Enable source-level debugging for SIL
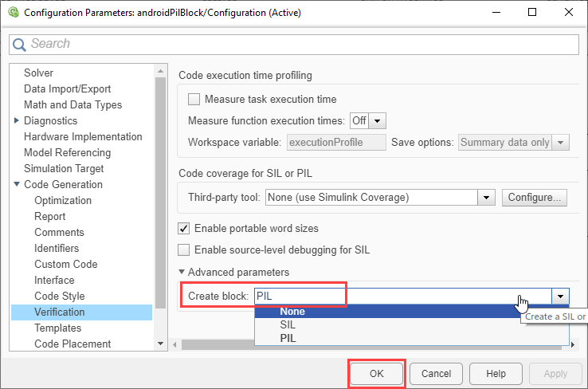The width and height of the screenshot is (588, 389). pyautogui.click(x=184, y=250)
